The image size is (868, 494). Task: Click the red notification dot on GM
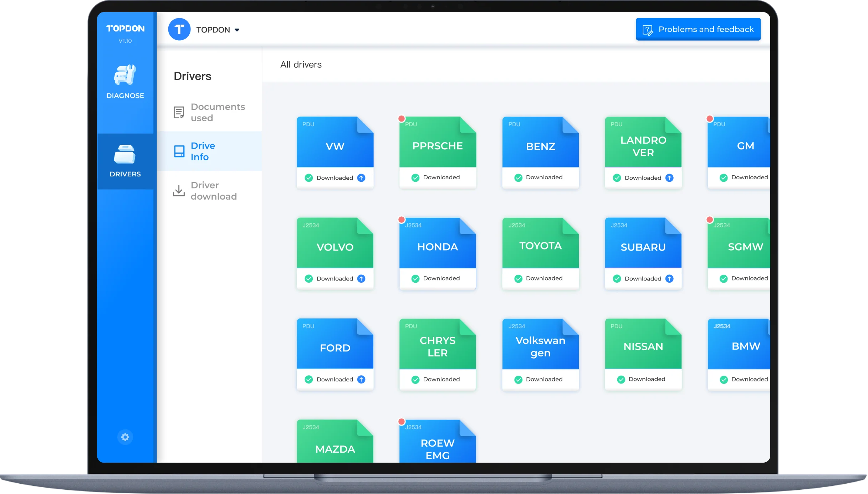pyautogui.click(x=710, y=119)
